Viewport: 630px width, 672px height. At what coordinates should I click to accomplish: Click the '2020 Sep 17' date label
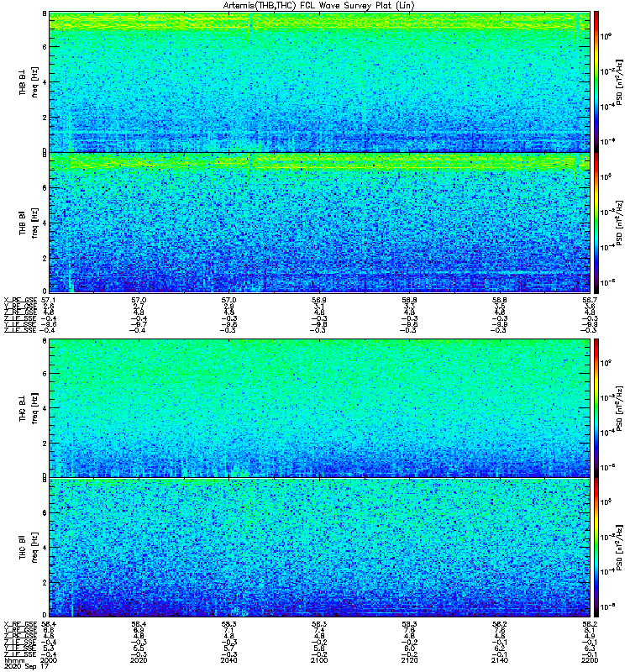(x=26, y=666)
